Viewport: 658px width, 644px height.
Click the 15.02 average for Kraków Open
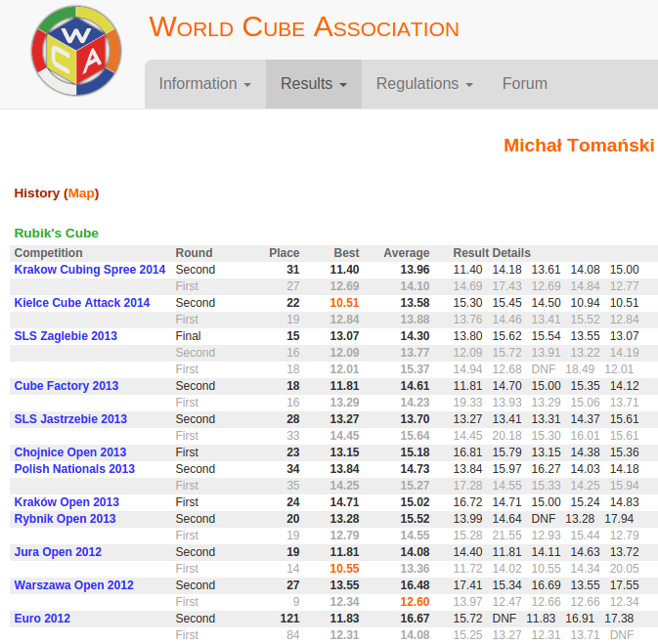pyautogui.click(x=415, y=502)
